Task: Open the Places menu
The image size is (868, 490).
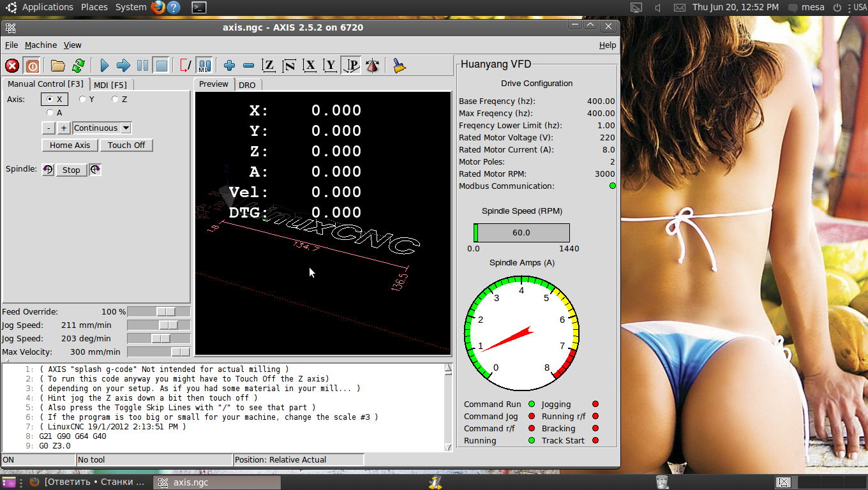Action: coord(94,8)
